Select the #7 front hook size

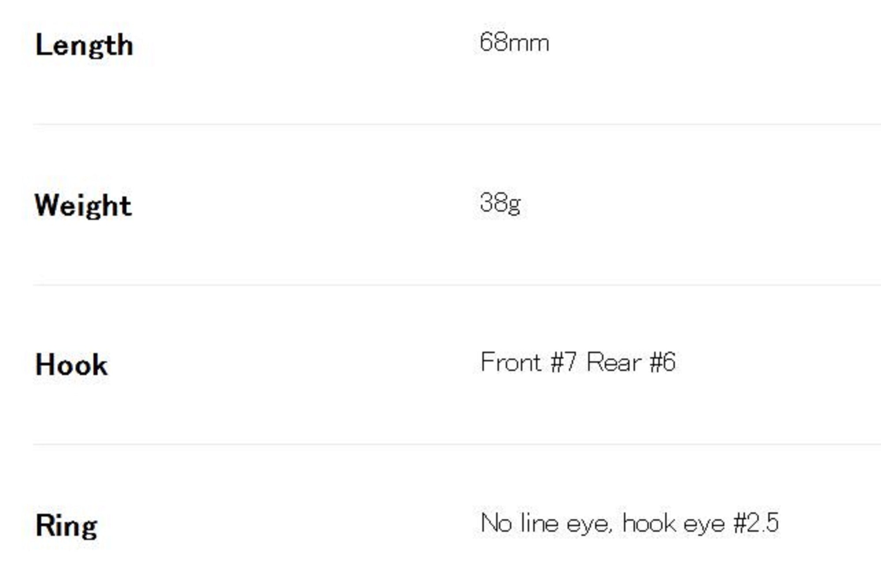[x=563, y=362]
